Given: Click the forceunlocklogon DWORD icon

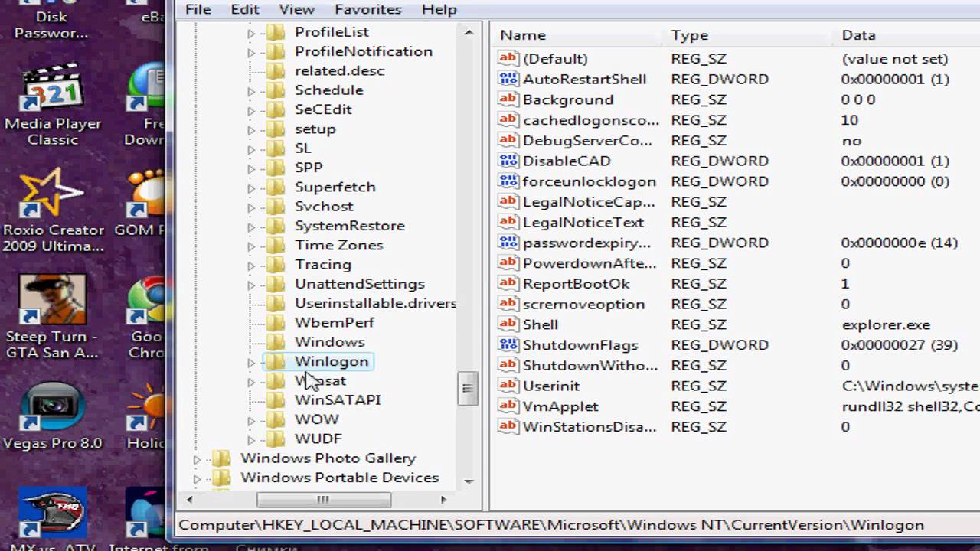Looking at the screenshot, I should pos(508,181).
